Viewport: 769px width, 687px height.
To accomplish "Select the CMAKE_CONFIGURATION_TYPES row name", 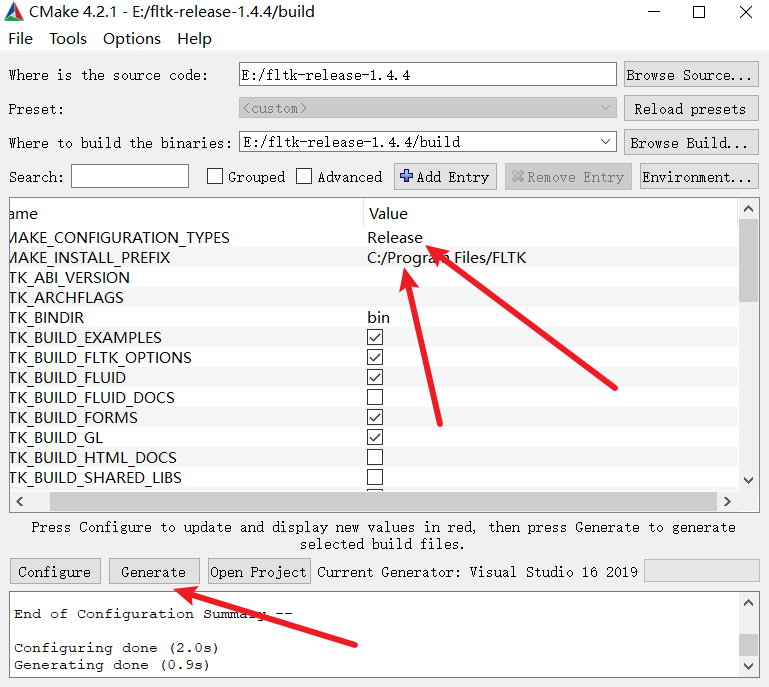I will (120, 237).
